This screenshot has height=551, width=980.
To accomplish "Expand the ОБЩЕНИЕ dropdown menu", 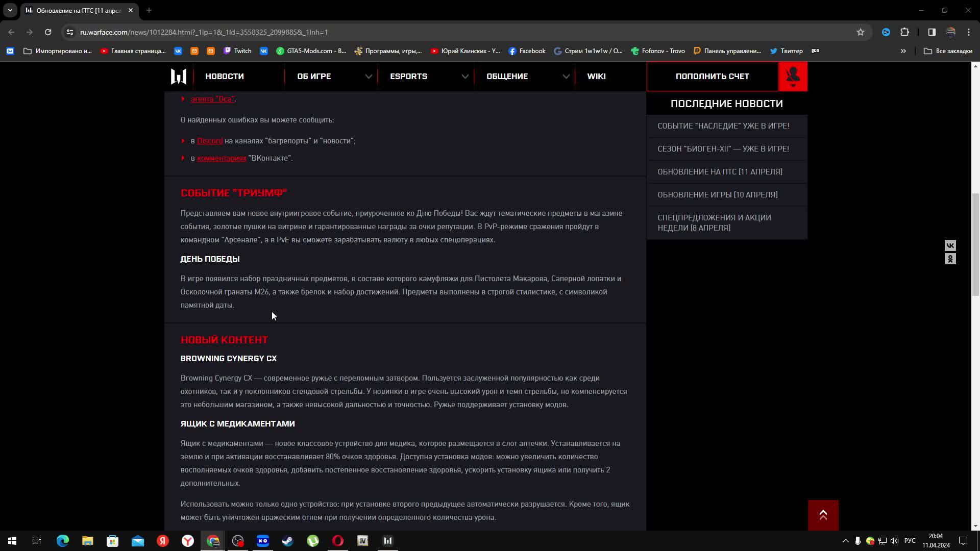I will click(x=566, y=77).
